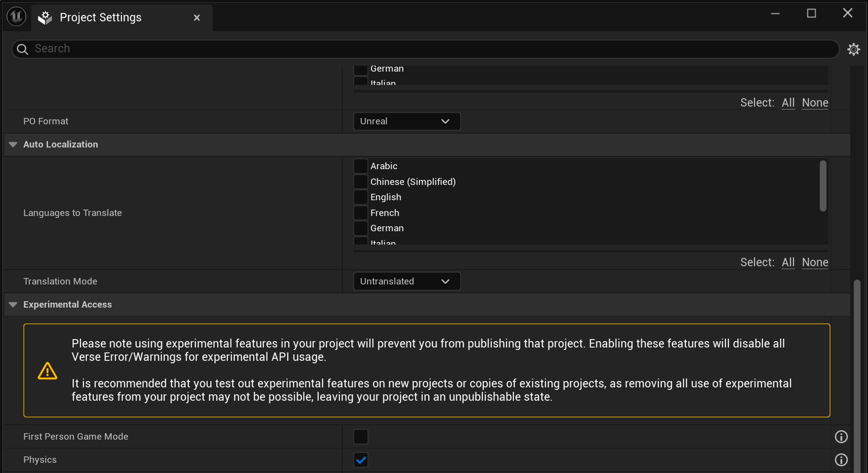
Task: Enable Chinese (Simplified) for translation
Action: [361, 182]
